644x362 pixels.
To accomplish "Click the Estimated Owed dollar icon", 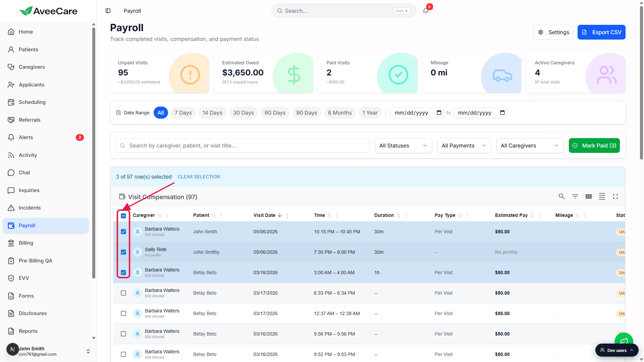I will tap(294, 74).
